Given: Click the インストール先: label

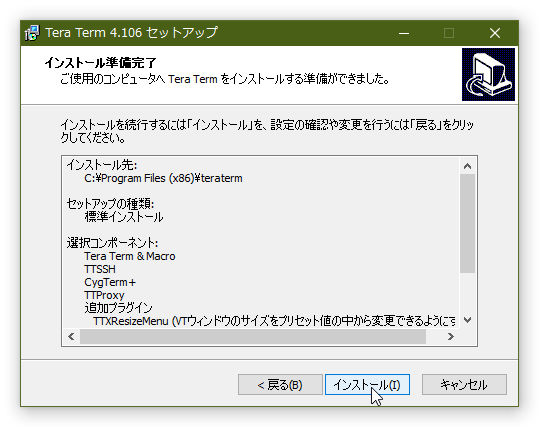Looking at the screenshot, I should [x=102, y=165].
